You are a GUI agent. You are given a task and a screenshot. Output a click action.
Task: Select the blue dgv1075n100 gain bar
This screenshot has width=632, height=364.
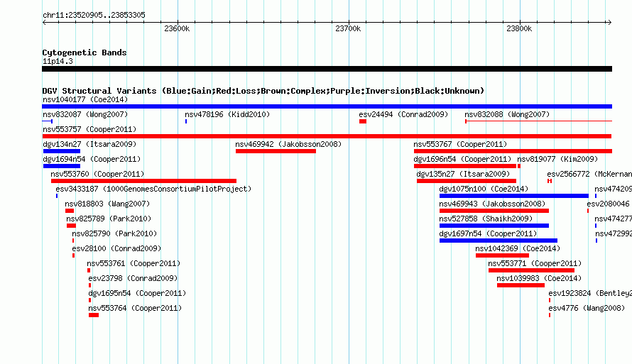514,196
